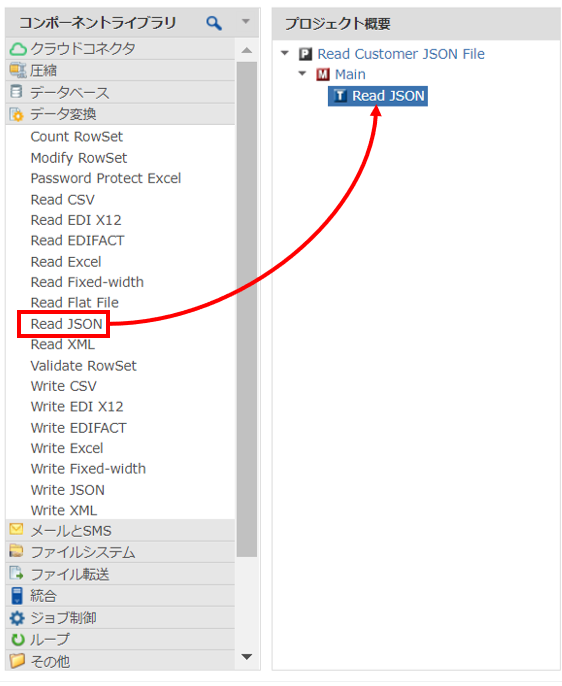Click the 圧縮 category icon

click(18, 70)
